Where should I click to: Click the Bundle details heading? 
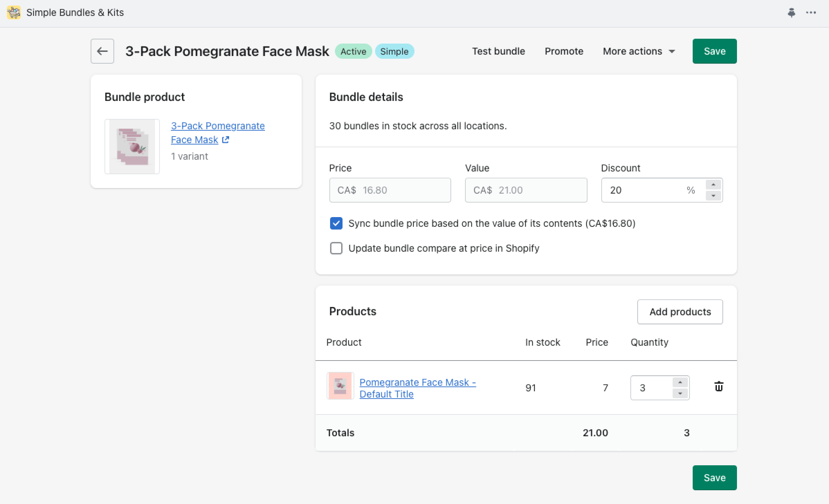coord(366,97)
